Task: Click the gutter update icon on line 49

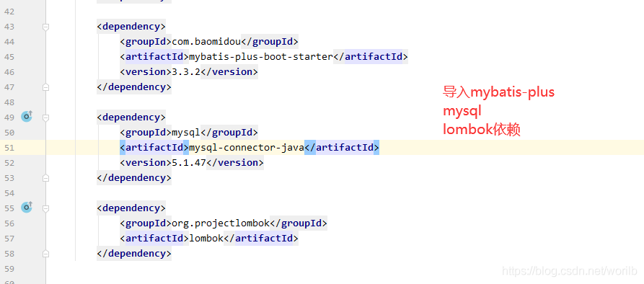Action: (27, 117)
